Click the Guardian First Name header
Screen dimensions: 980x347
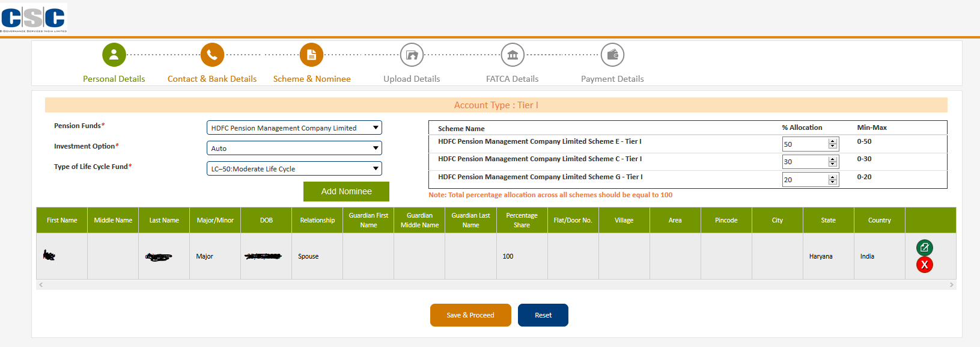coord(368,220)
